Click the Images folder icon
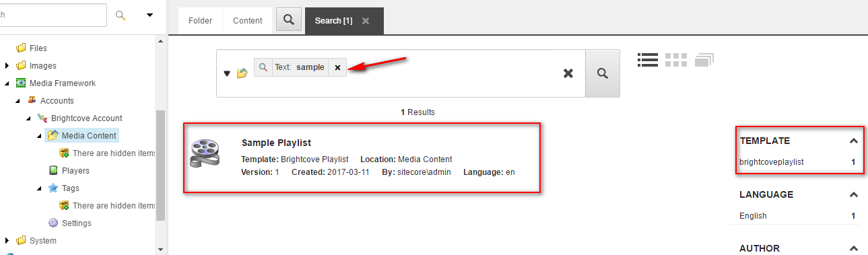The height and width of the screenshot is (255, 868). (x=22, y=66)
